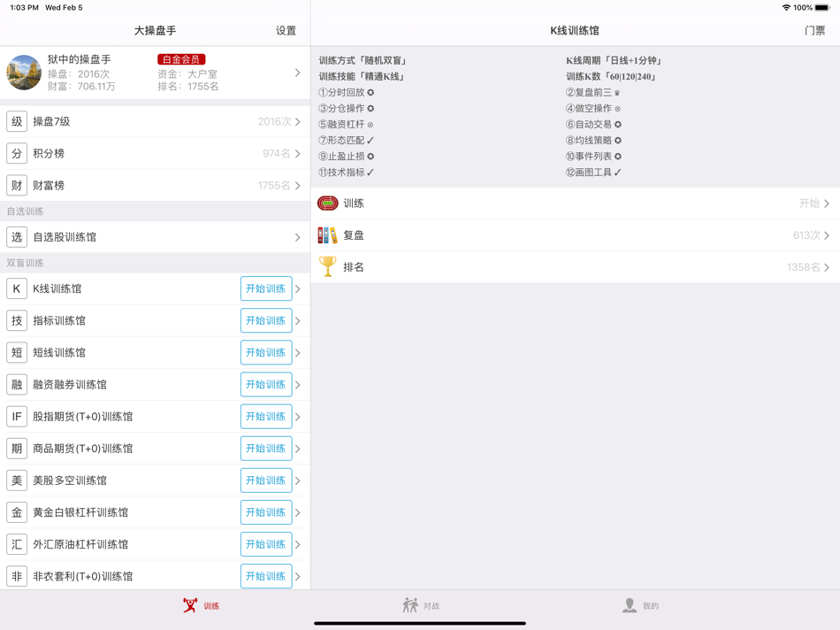Tap the IF icon for 股指期货训练馆

click(17, 417)
